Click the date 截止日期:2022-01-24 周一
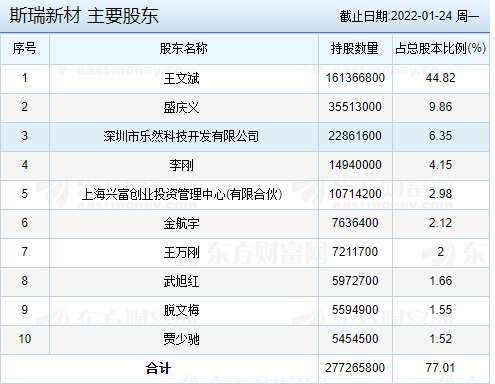 pyautogui.click(x=409, y=16)
